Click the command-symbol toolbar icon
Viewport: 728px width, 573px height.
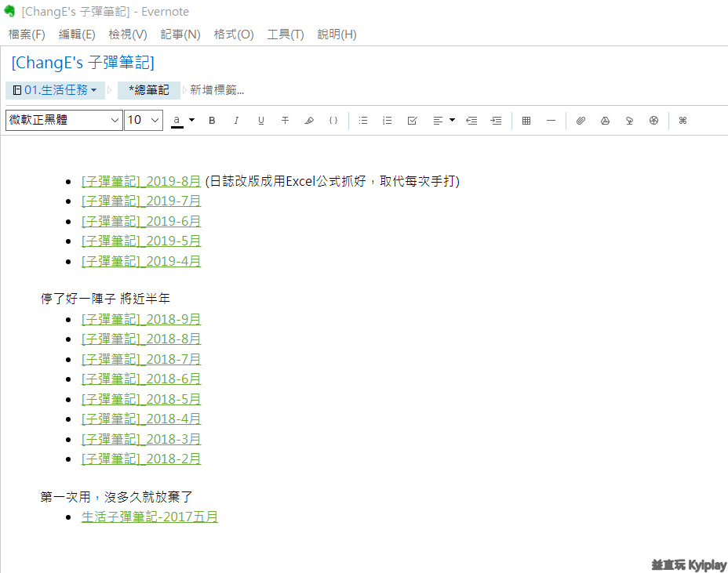click(x=682, y=121)
